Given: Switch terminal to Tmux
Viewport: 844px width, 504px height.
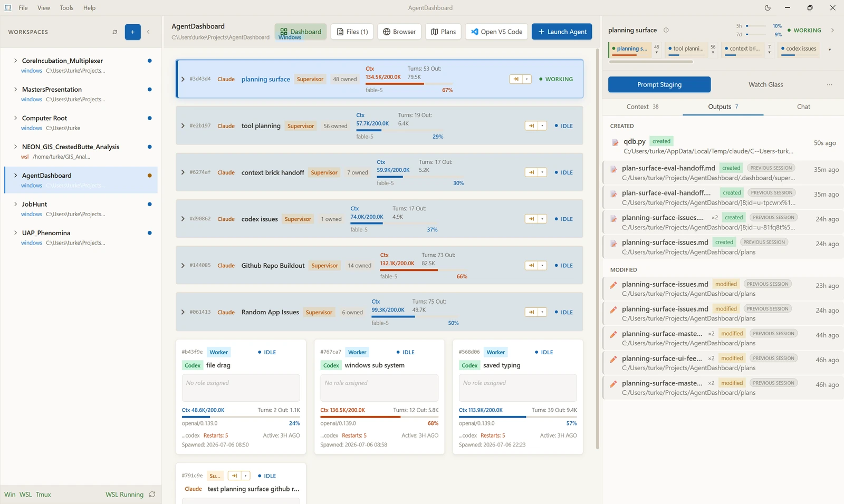Looking at the screenshot, I should (x=43, y=495).
